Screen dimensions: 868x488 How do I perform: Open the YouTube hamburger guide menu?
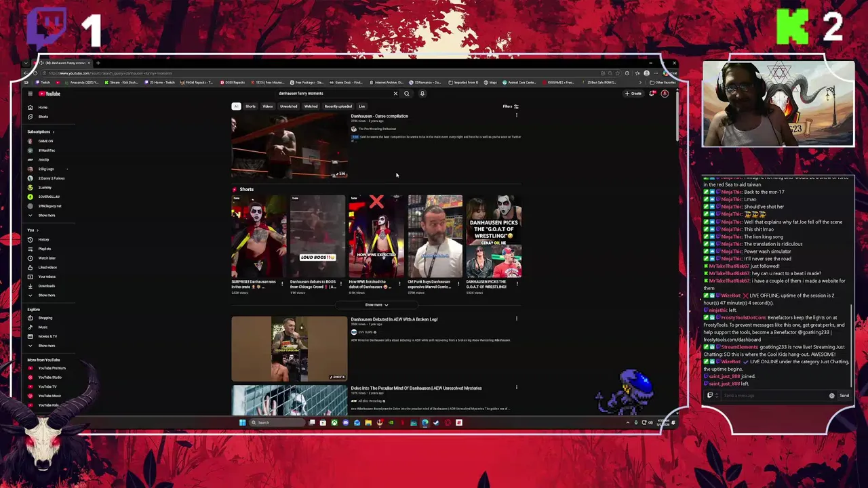coord(30,94)
